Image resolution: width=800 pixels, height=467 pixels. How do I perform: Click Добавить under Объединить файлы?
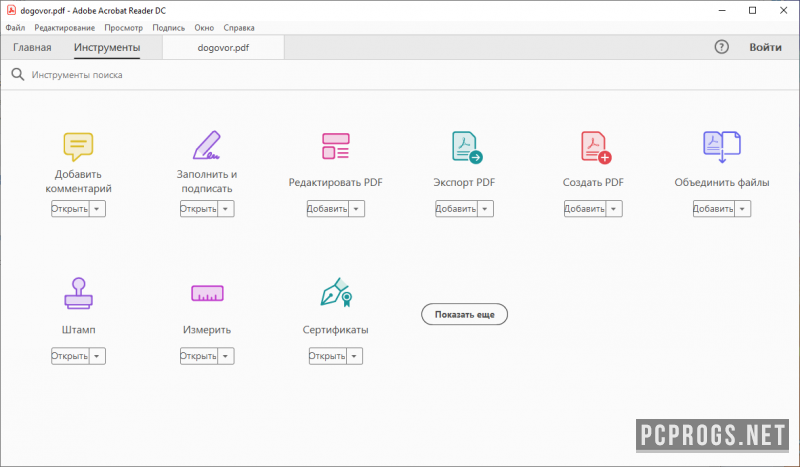click(714, 209)
